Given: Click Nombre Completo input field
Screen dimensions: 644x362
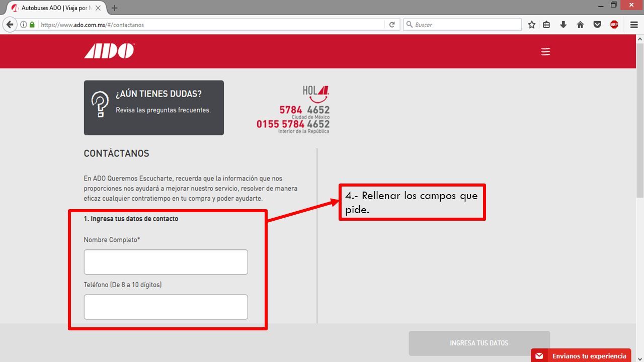Looking at the screenshot, I should (166, 262).
